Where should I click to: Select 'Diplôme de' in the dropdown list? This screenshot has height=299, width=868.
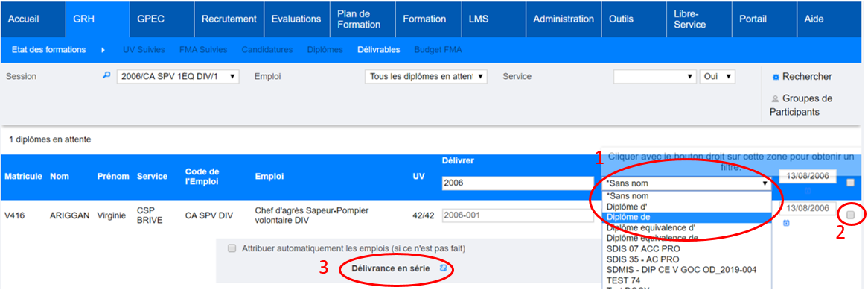pyautogui.click(x=631, y=217)
